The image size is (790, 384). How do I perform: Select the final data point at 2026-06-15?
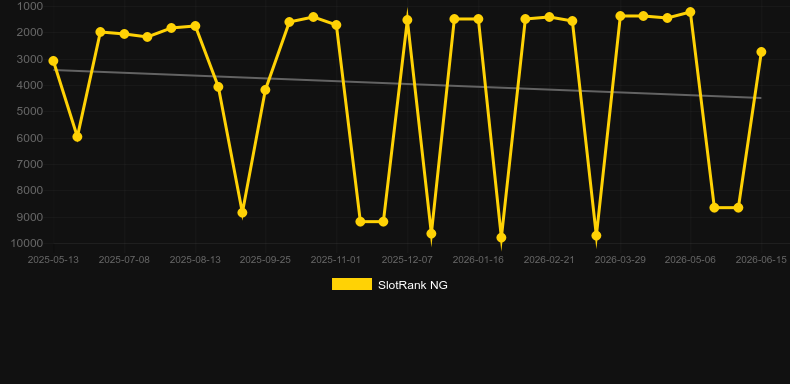(761, 52)
